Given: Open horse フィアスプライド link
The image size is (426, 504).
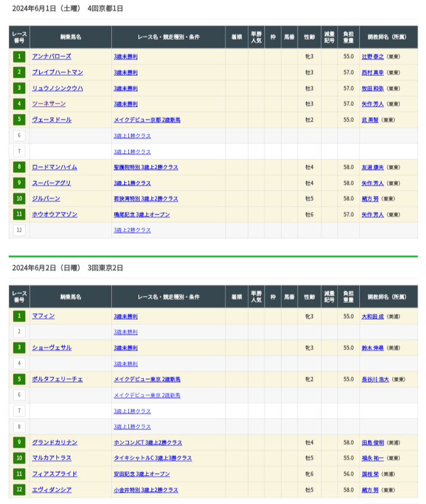Looking at the screenshot, I should coord(54,474).
